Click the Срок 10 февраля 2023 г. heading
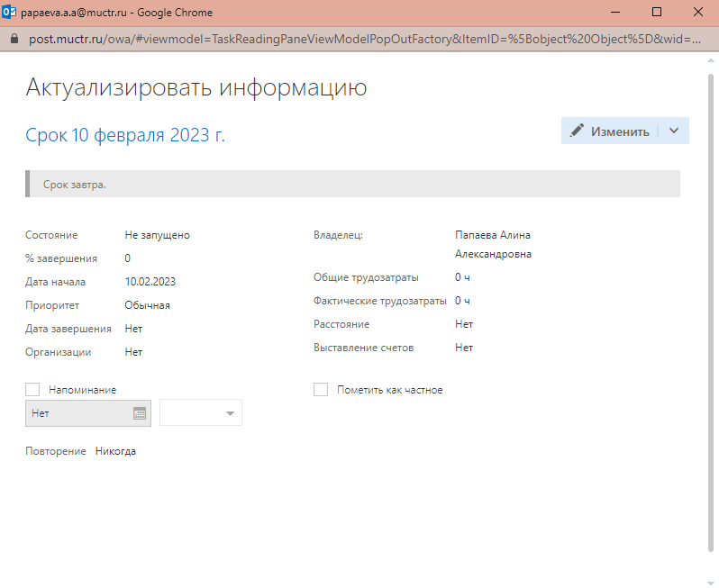719x588 pixels. (x=125, y=135)
